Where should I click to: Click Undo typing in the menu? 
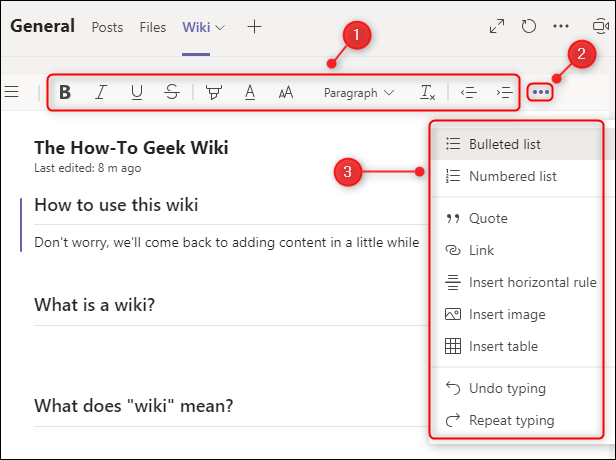[507, 388]
